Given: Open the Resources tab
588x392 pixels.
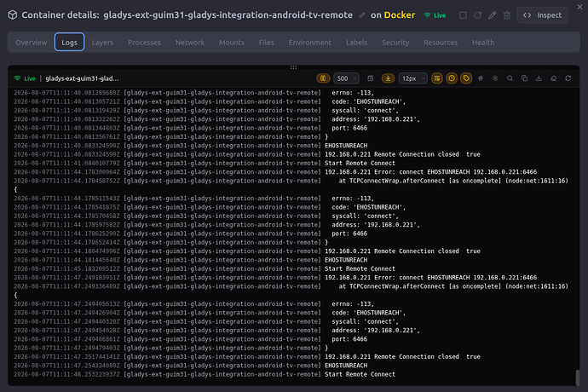Looking at the screenshot, I should point(441,43).
